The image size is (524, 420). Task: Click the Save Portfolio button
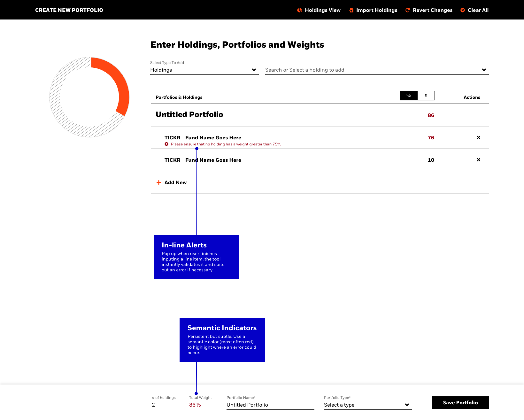coord(460,403)
